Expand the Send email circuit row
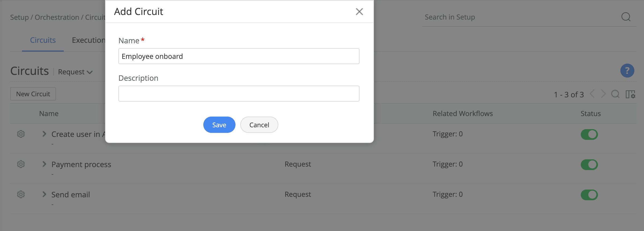 44,194
